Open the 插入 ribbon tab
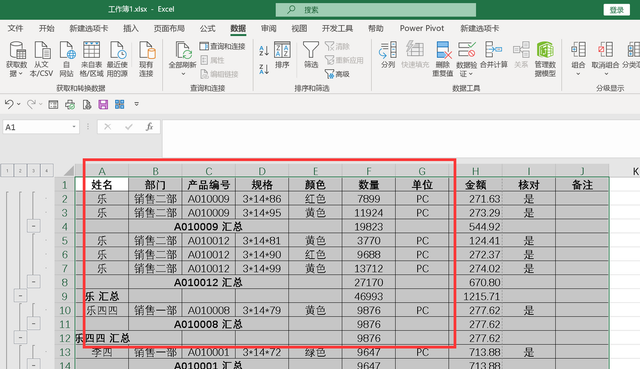The height and width of the screenshot is (369, 640). pos(131,28)
